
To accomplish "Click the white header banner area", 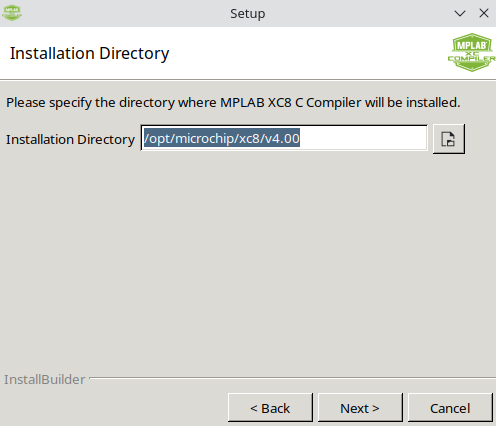I will (300, 53).
